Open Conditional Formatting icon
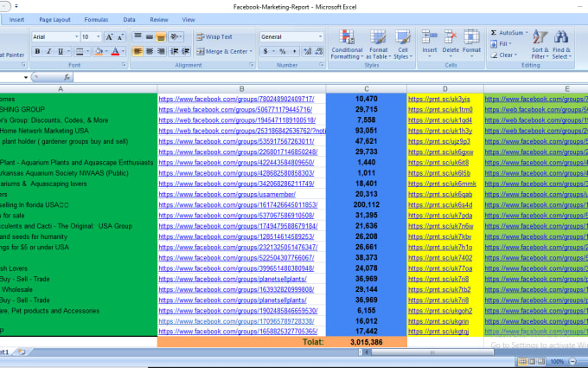 pos(347,37)
